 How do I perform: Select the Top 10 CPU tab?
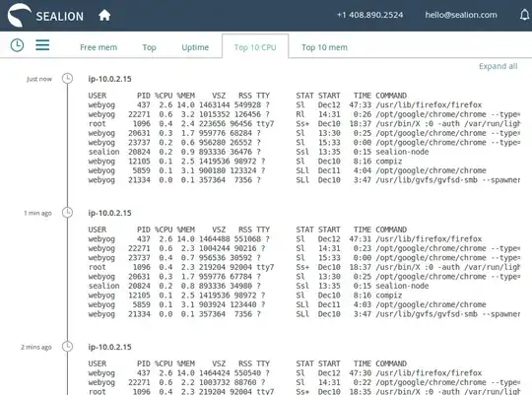point(255,47)
